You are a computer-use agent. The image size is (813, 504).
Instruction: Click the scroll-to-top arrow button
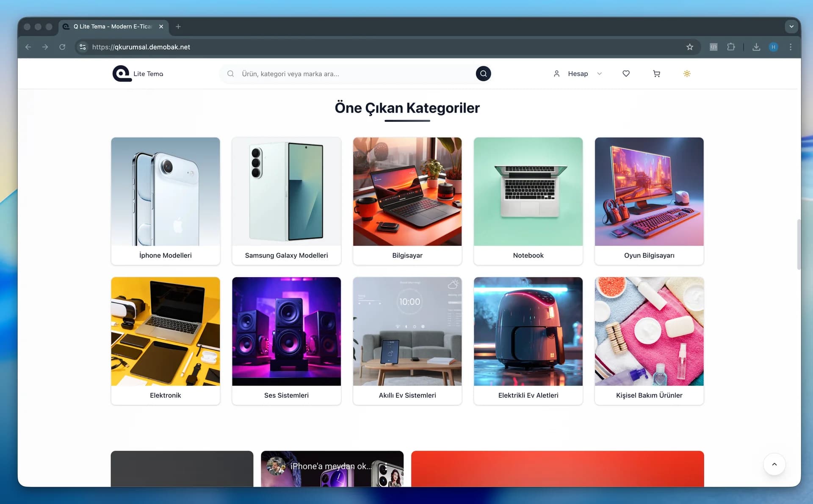(x=774, y=464)
